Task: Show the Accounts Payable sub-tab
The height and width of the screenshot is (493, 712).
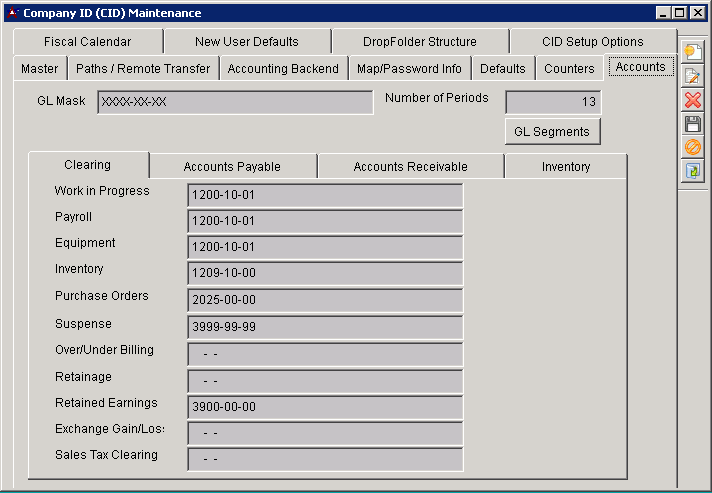Action: (232, 167)
